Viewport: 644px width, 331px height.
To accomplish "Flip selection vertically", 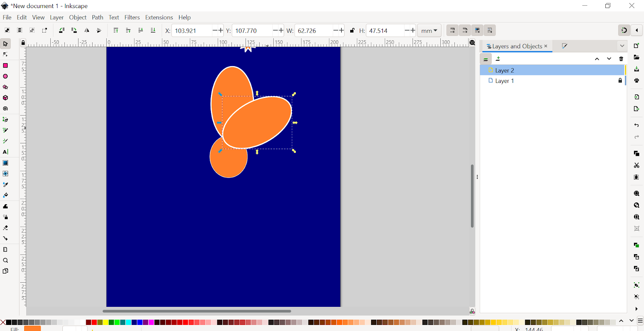I will 99,31.
